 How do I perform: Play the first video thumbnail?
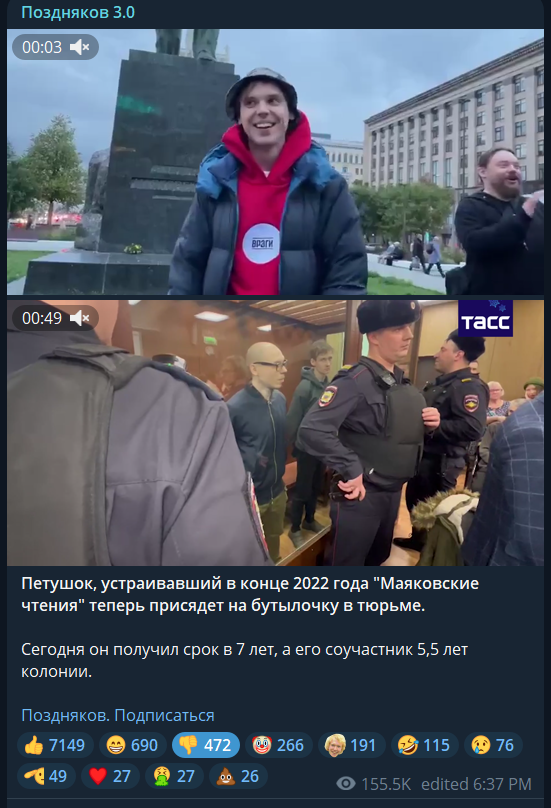point(275,162)
